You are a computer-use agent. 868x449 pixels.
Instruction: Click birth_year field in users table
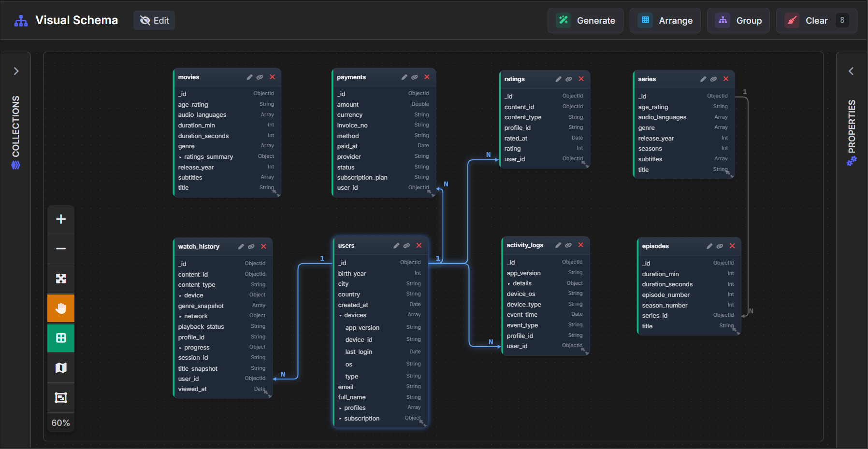coord(380,274)
